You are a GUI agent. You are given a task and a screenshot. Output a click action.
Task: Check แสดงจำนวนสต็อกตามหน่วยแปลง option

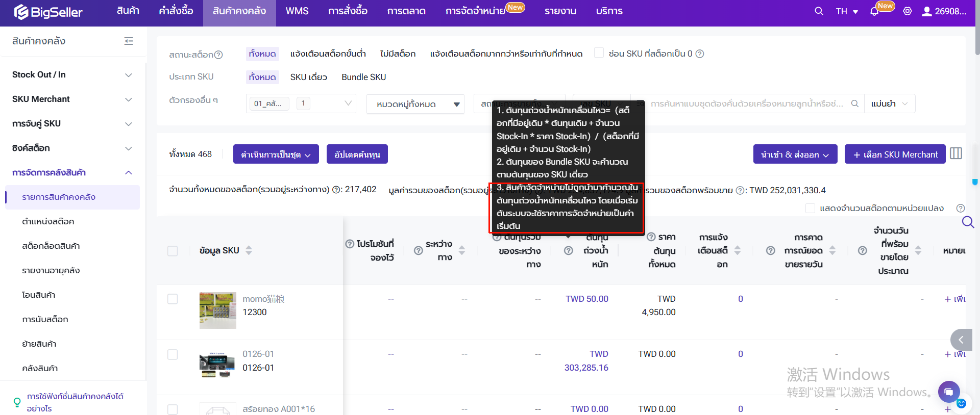pyautogui.click(x=810, y=208)
